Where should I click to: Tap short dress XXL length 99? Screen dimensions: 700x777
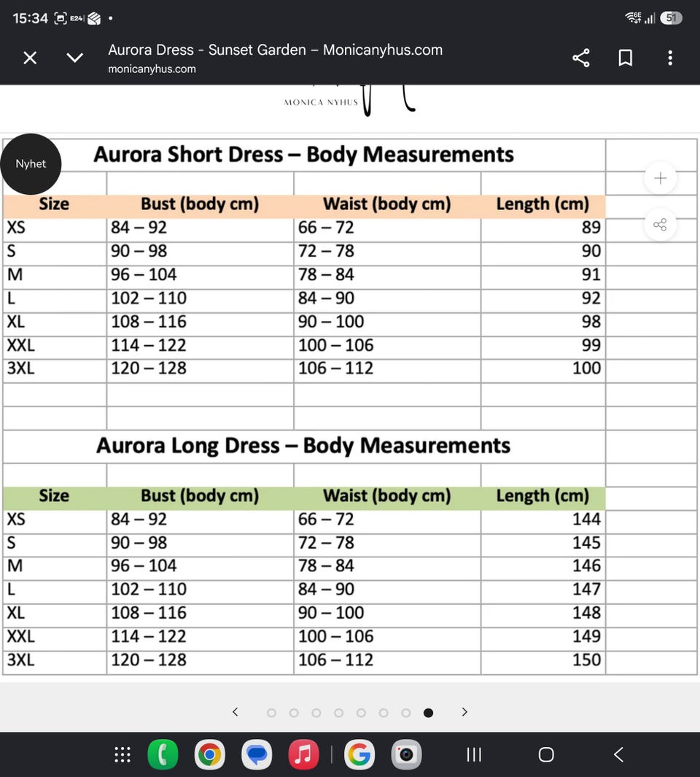click(x=591, y=345)
